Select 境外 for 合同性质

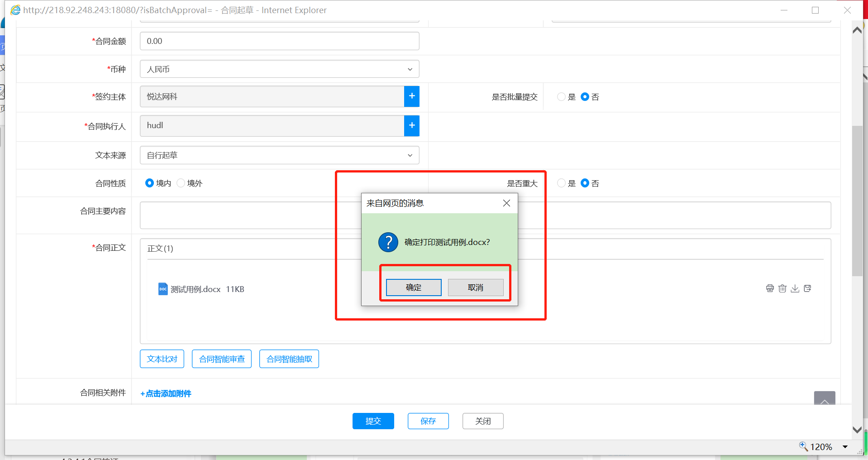[x=181, y=183]
